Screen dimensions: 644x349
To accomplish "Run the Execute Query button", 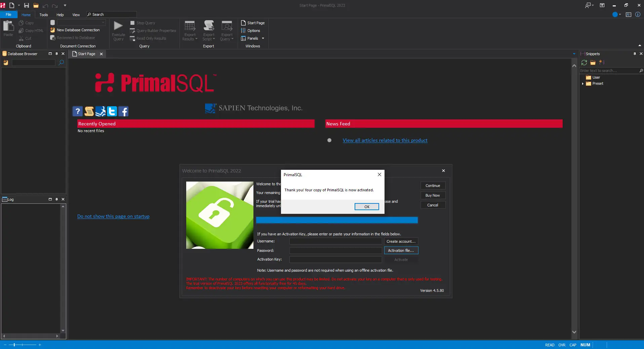I will (x=118, y=31).
